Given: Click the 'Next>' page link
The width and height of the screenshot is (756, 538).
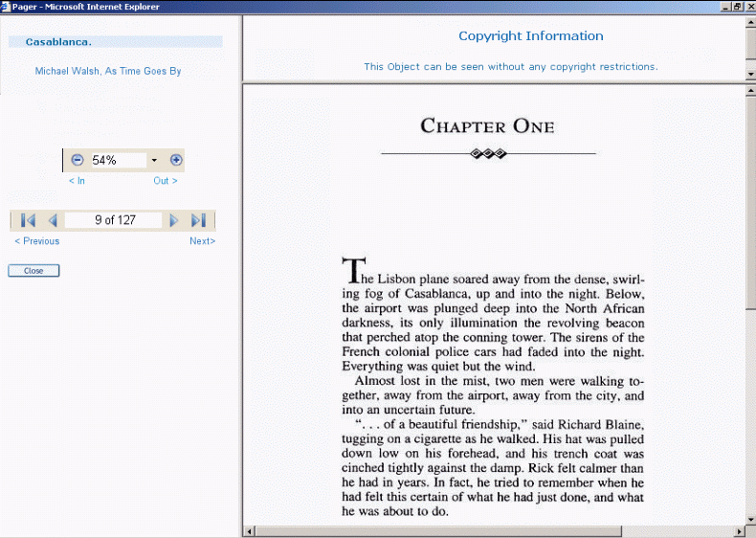Looking at the screenshot, I should point(202,241).
